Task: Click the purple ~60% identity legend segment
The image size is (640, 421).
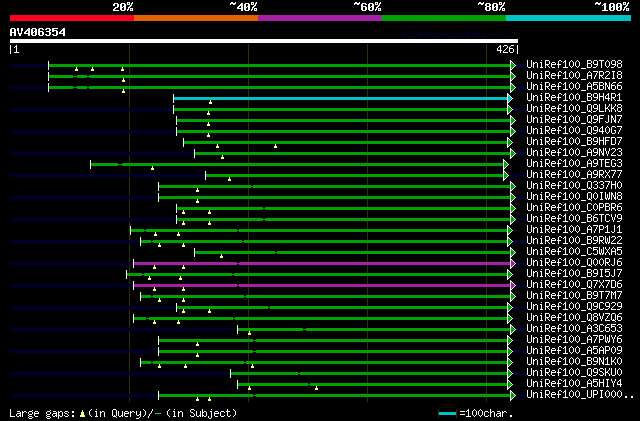Action: pos(320,18)
